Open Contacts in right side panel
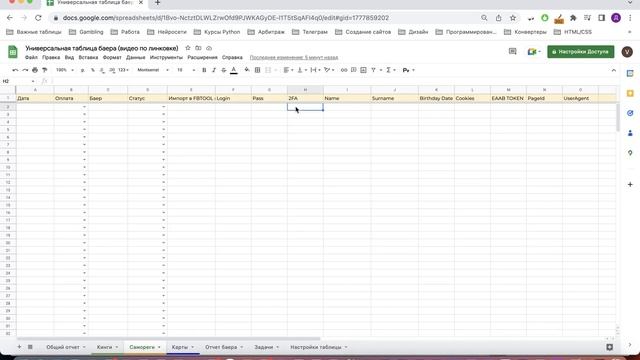The width and height of the screenshot is (640, 360). click(x=630, y=133)
